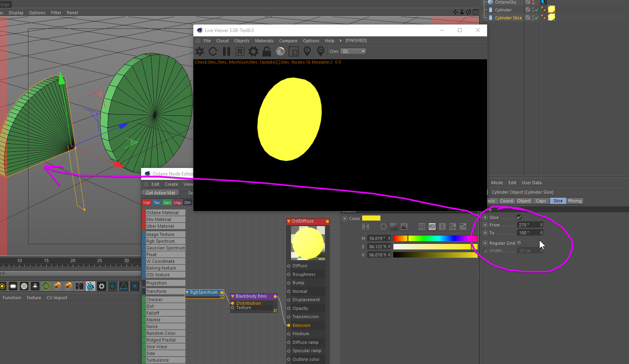Toggle the color swatches grid icon
Screen dimensions: 629x364
463,226
